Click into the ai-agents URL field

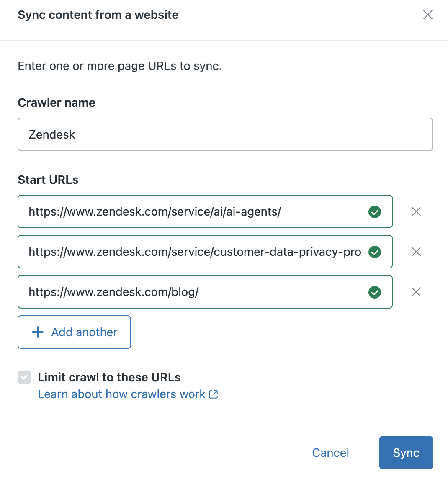193,211
